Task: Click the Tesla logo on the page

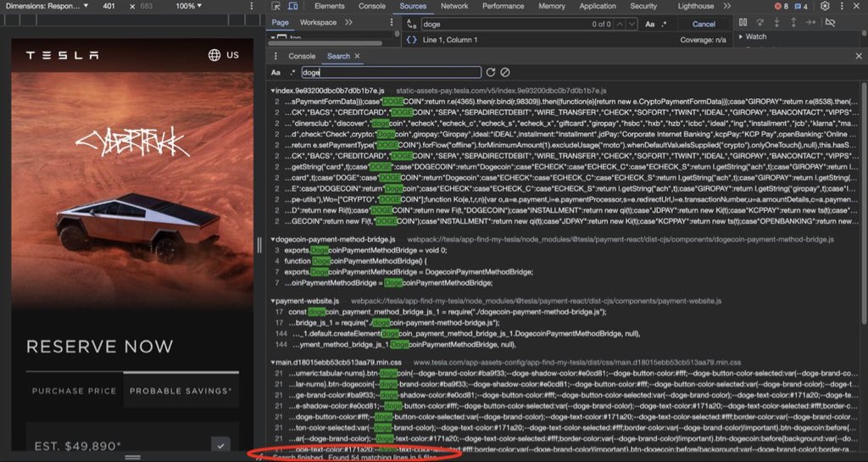Action: point(63,55)
